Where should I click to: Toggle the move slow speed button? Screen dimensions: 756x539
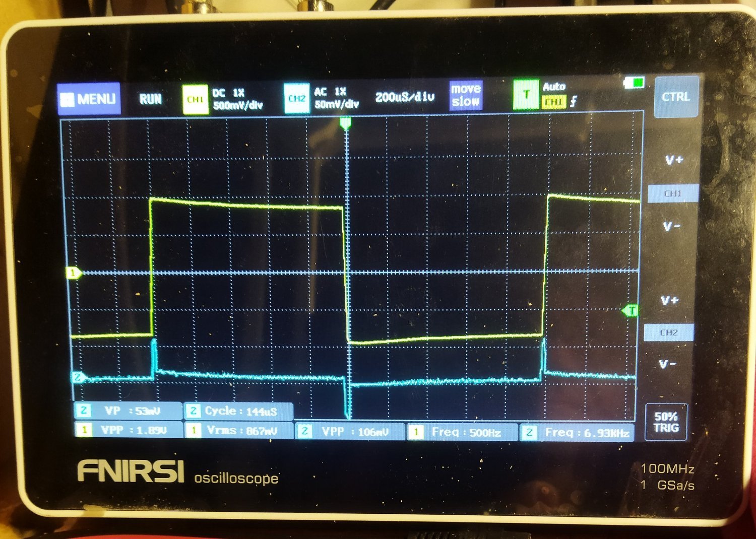[x=466, y=95]
